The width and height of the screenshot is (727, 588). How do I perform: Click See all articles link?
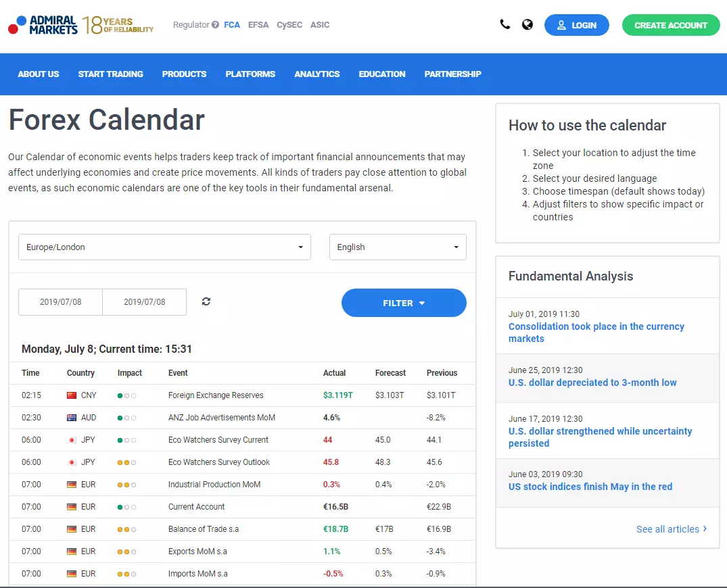[x=672, y=529]
